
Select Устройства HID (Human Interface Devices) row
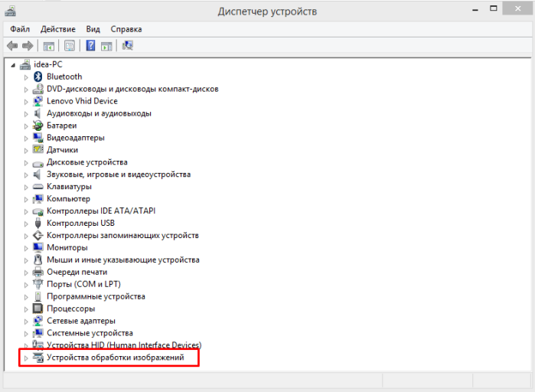click(124, 345)
